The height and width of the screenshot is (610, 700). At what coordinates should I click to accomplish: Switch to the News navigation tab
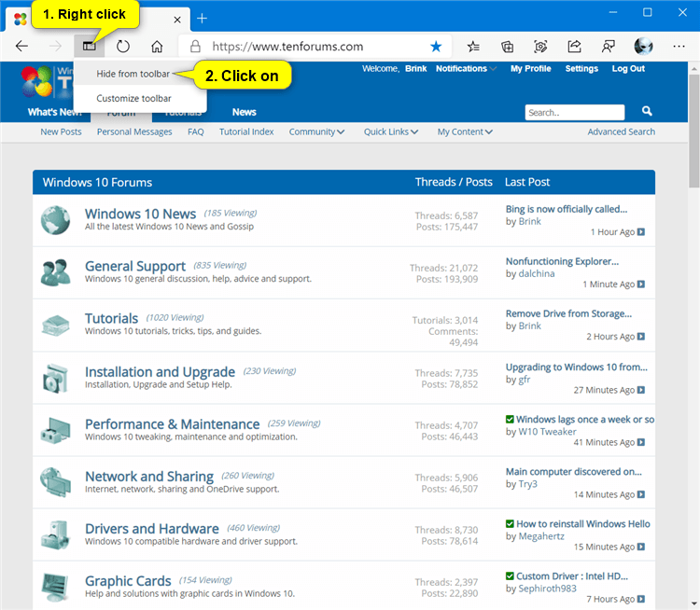tap(244, 112)
